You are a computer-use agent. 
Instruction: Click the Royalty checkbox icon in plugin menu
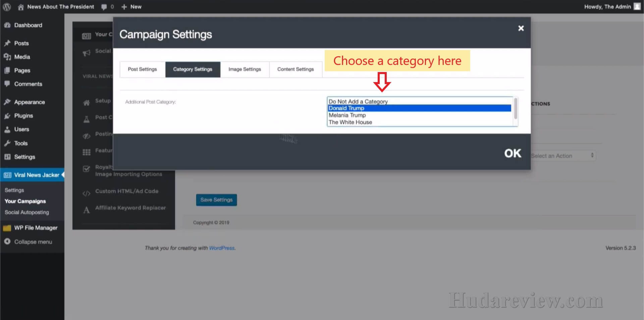pos(87,169)
